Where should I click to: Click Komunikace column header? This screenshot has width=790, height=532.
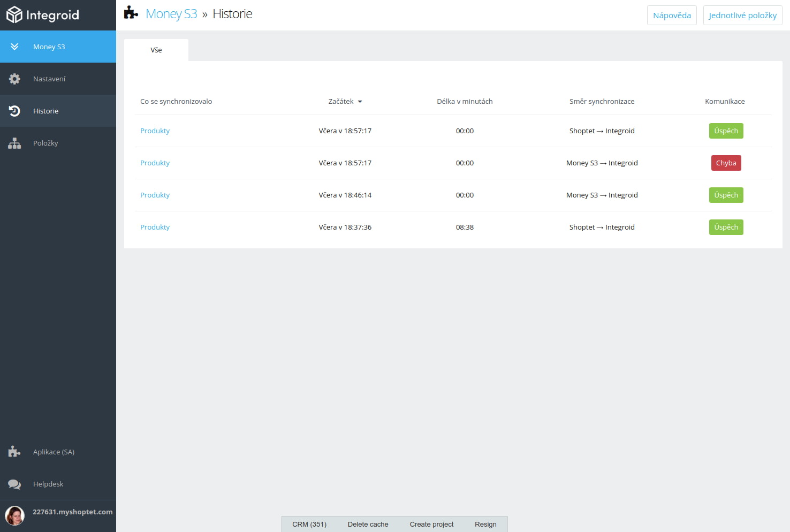725,101
